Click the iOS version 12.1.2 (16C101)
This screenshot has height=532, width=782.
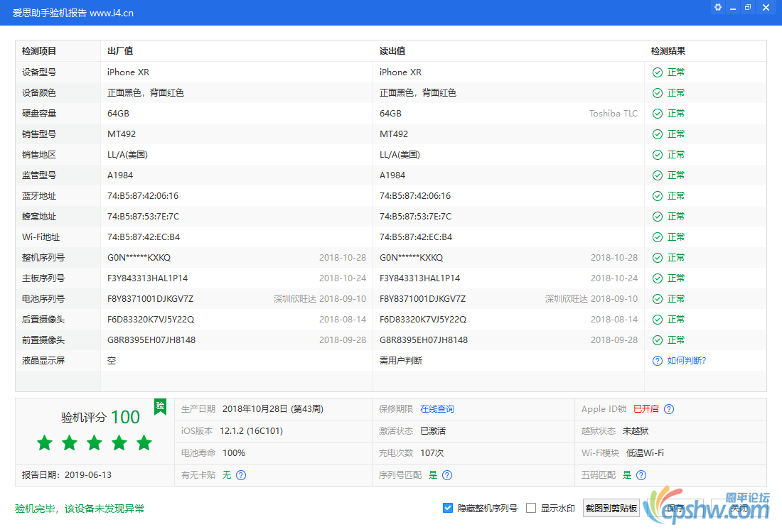[x=252, y=431]
